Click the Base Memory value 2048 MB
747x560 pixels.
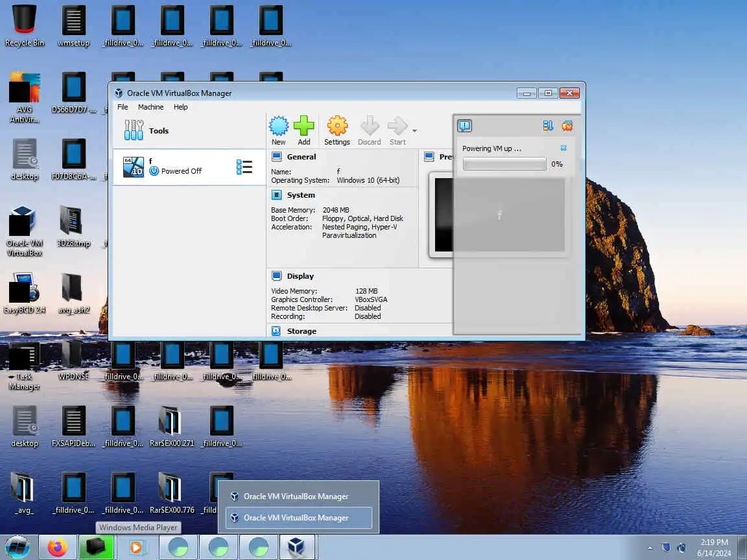(x=336, y=210)
